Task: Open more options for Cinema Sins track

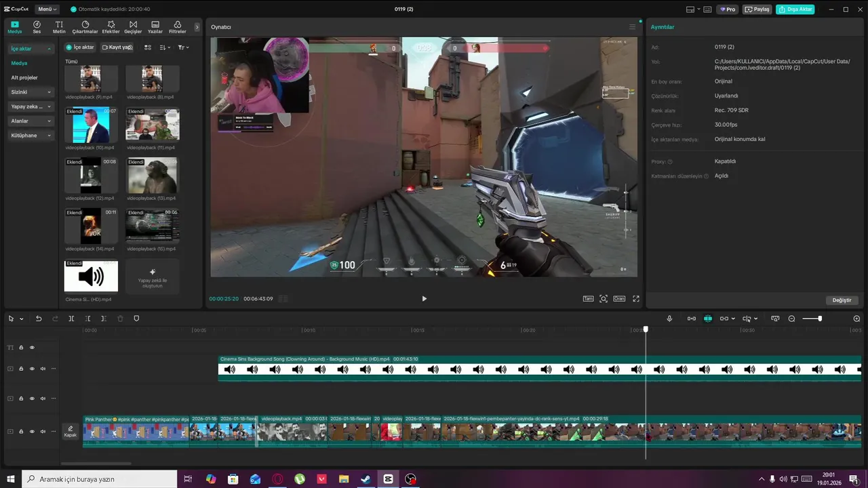Action: 54,369
